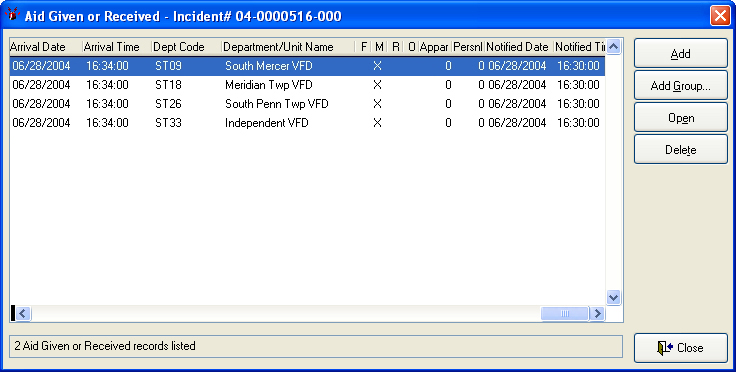
Task: Click dept code ST26
Action: (x=168, y=104)
